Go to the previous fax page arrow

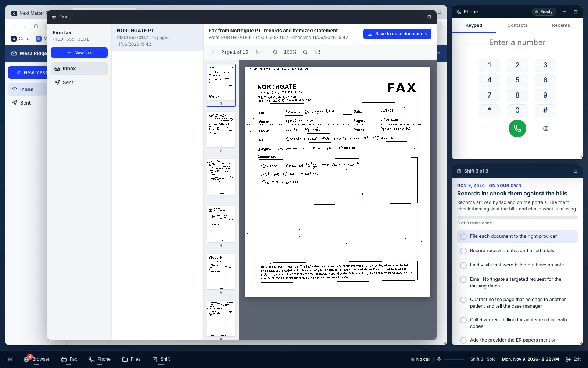tap(213, 52)
